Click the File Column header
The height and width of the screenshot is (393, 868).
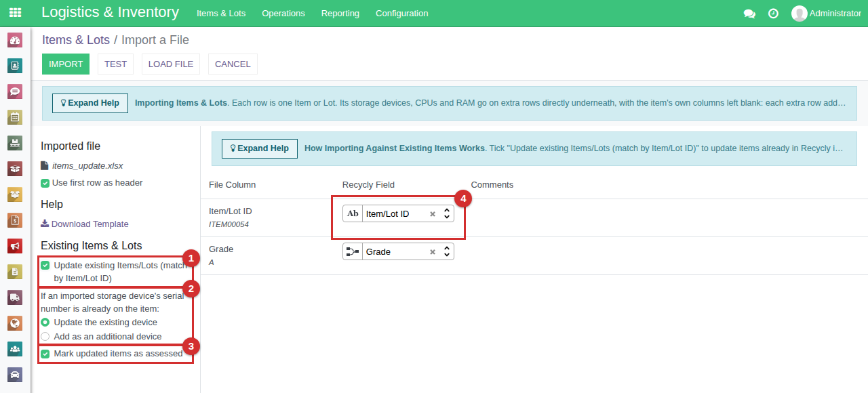[x=232, y=185]
